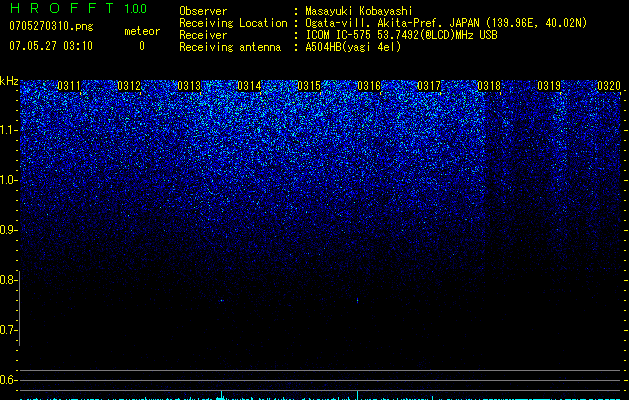This screenshot has height=400, width=629.
Task: Click the 0317 time marker
Action: tap(429, 86)
